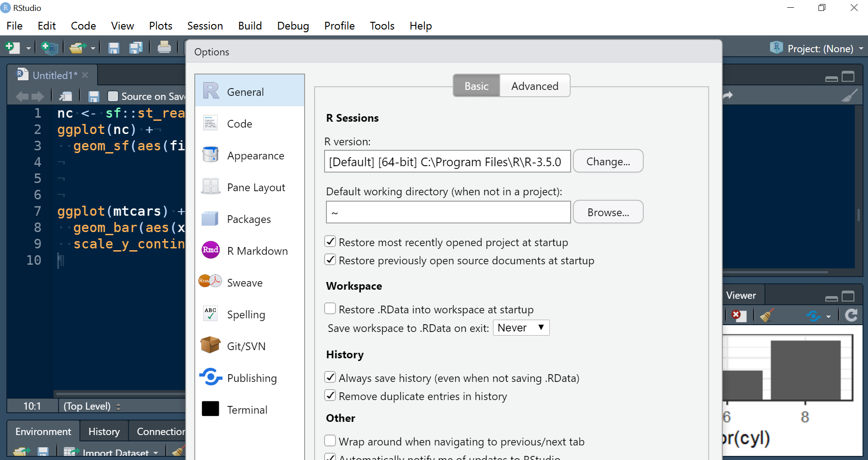Select the Publishing options page
Image resolution: width=868 pixels, height=460 pixels.
point(252,377)
